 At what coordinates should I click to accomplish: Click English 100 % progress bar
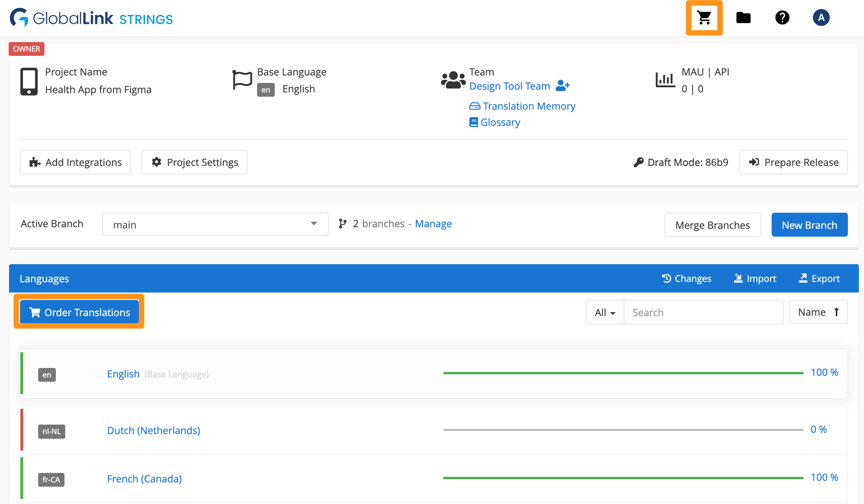[623, 373]
